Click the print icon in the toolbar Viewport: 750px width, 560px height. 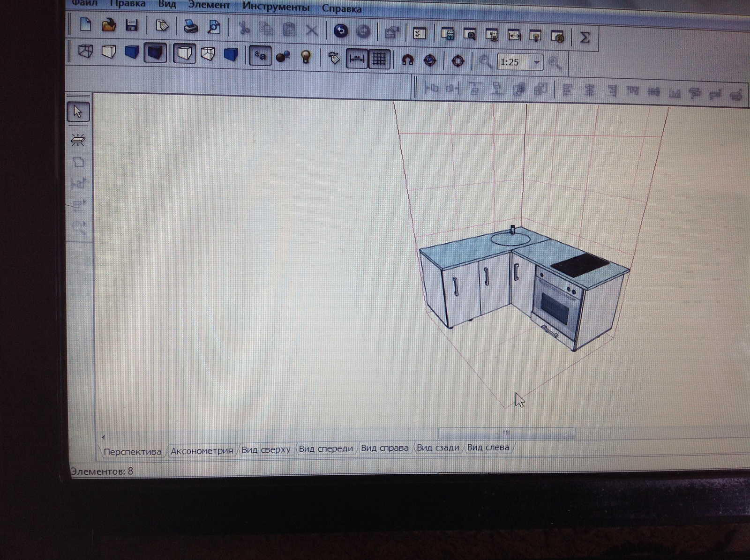[x=191, y=27]
